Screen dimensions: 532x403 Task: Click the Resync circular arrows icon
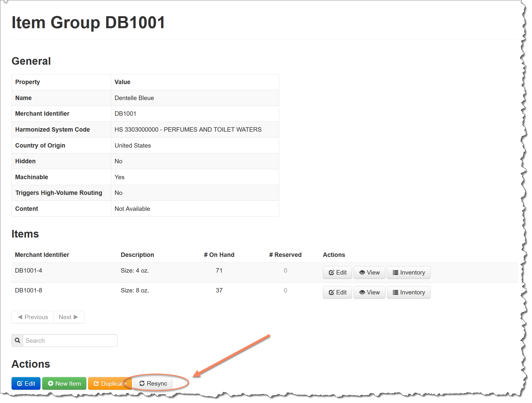click(142, 383)
